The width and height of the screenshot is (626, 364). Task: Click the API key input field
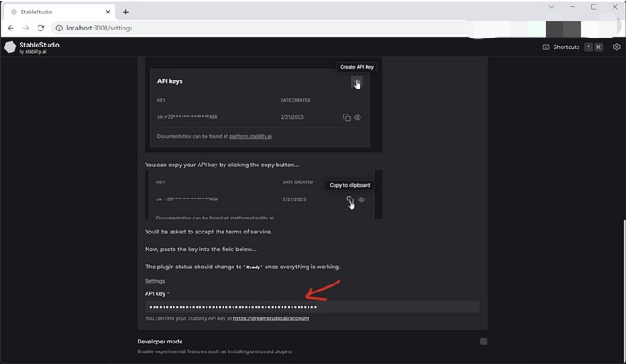tap(312, 307)
